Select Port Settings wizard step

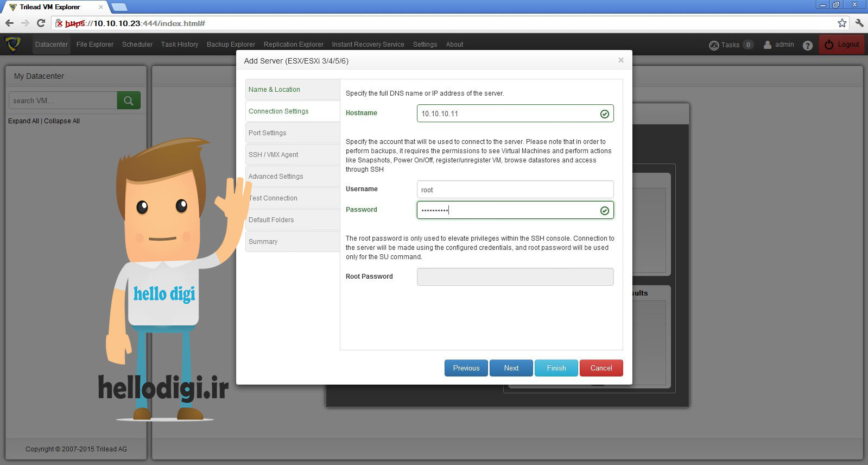point(293,133)
